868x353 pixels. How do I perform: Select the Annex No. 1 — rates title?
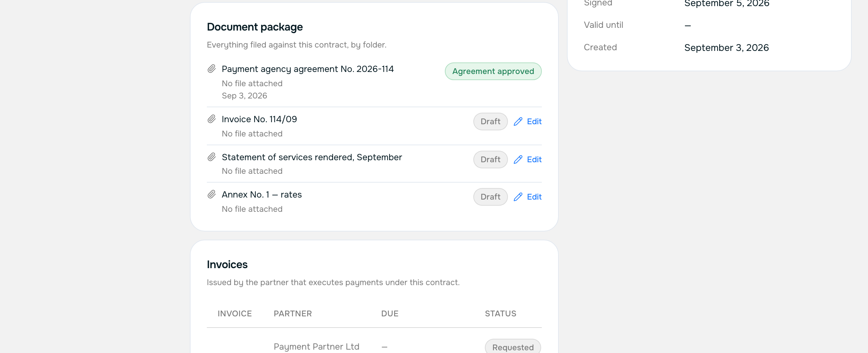pyautogui.click(x=262, y=194)
